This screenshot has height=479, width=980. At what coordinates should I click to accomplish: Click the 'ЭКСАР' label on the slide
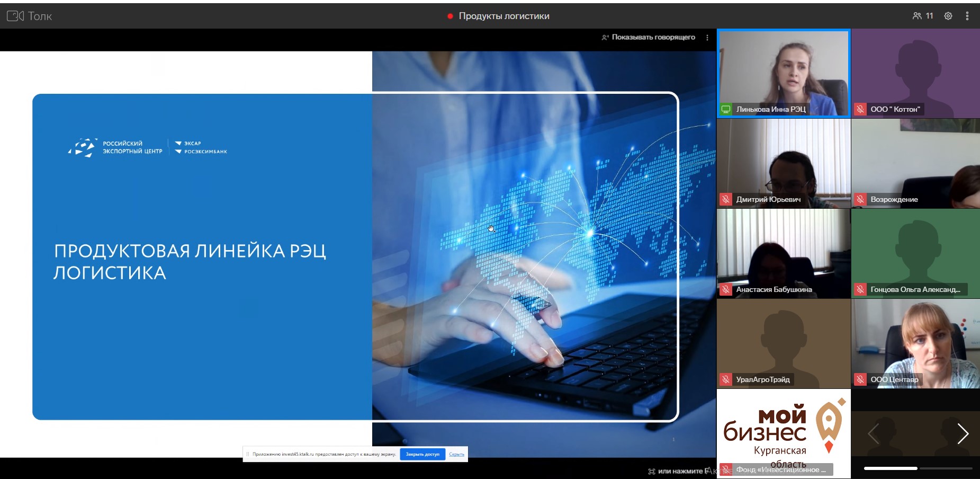pos(192,143)
